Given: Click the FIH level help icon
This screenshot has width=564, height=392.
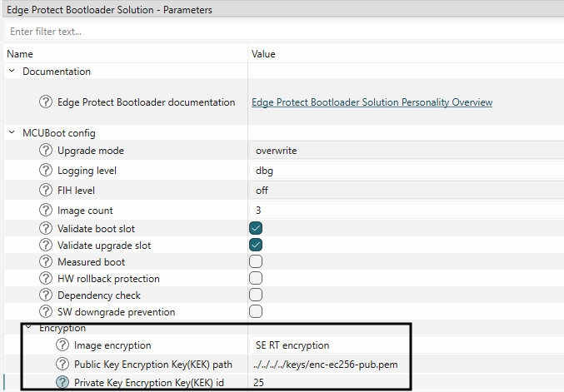Looking at the screenshot, I should [x=46, y=191].
